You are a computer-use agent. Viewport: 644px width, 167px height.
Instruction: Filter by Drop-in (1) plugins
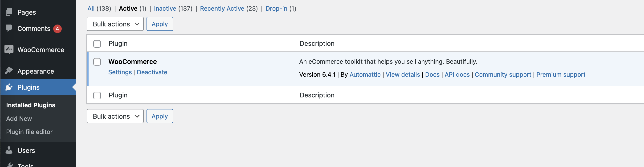(281, 8)
